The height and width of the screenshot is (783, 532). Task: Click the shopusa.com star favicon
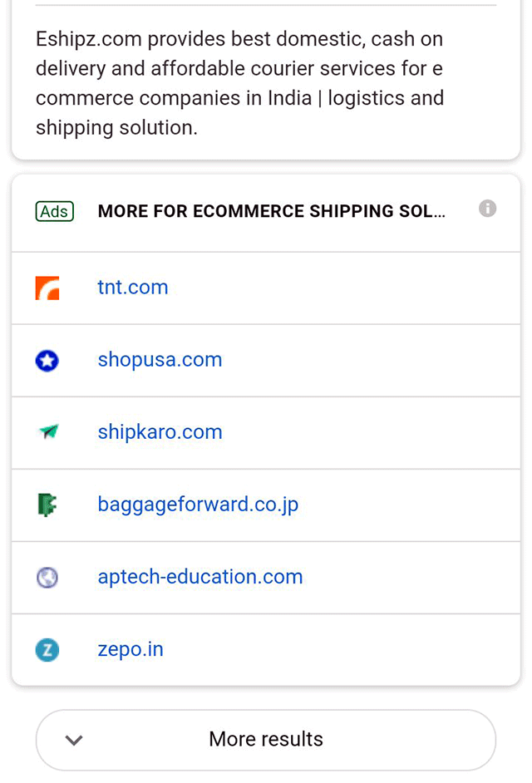point(47,361)
